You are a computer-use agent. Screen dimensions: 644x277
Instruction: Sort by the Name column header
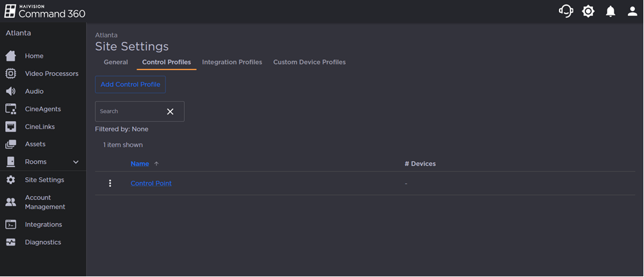coord(140,164)
